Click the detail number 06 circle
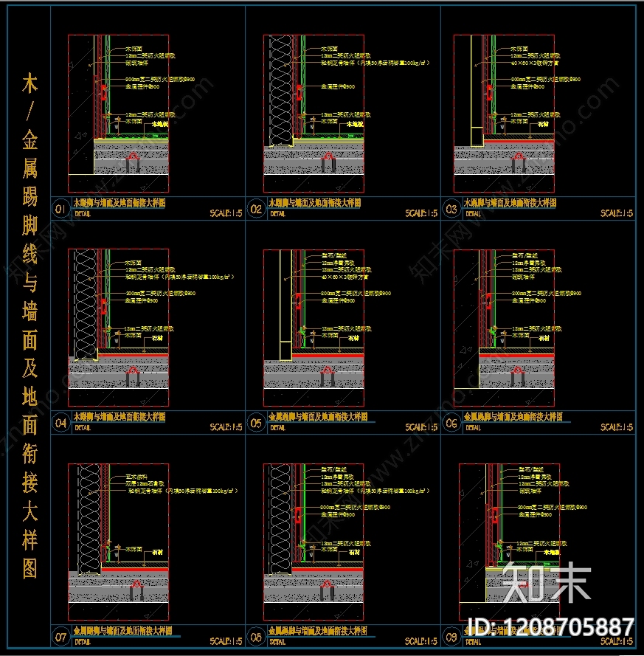The height and width of the screenshot is (656, 644). [x=451, y=423]
